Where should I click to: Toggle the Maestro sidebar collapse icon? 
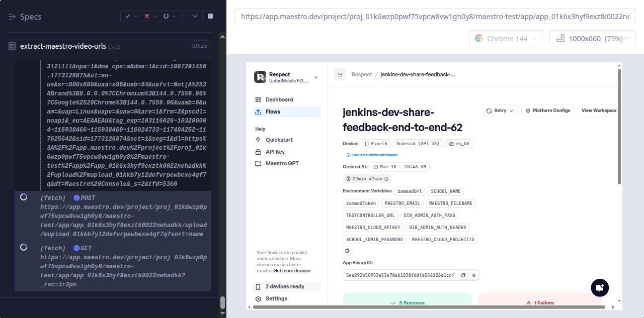point(340,74)
